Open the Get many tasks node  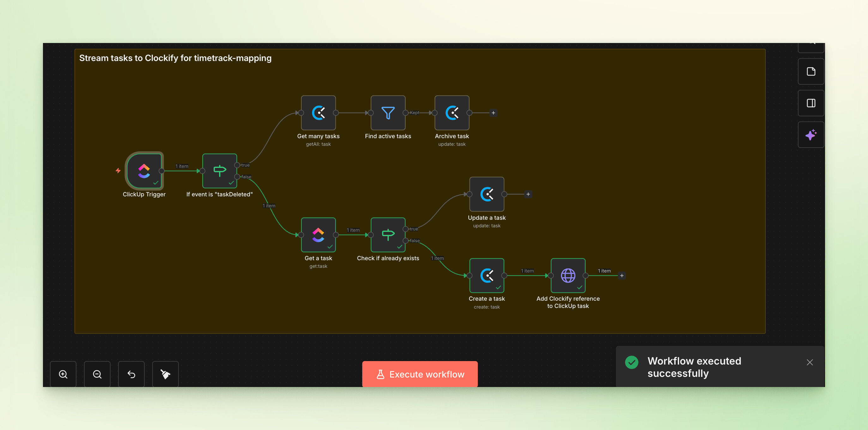pyautogui.click(x=318, y=113)
